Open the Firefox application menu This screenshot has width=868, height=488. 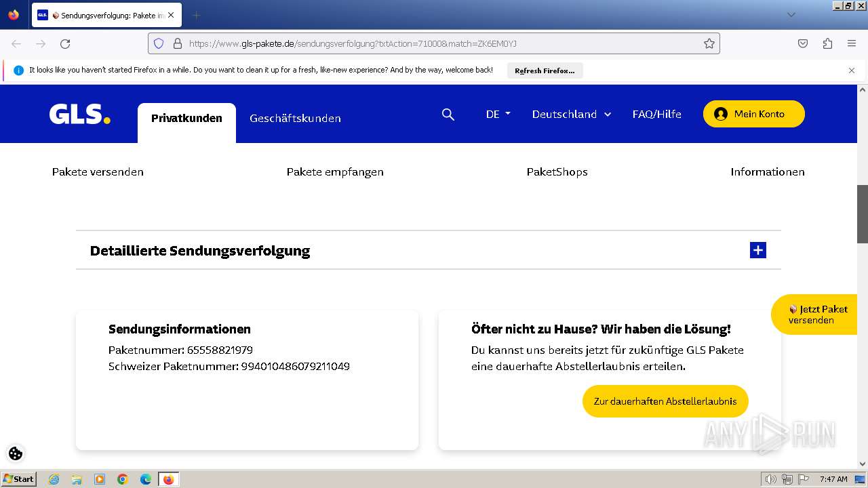click(852, 43)
